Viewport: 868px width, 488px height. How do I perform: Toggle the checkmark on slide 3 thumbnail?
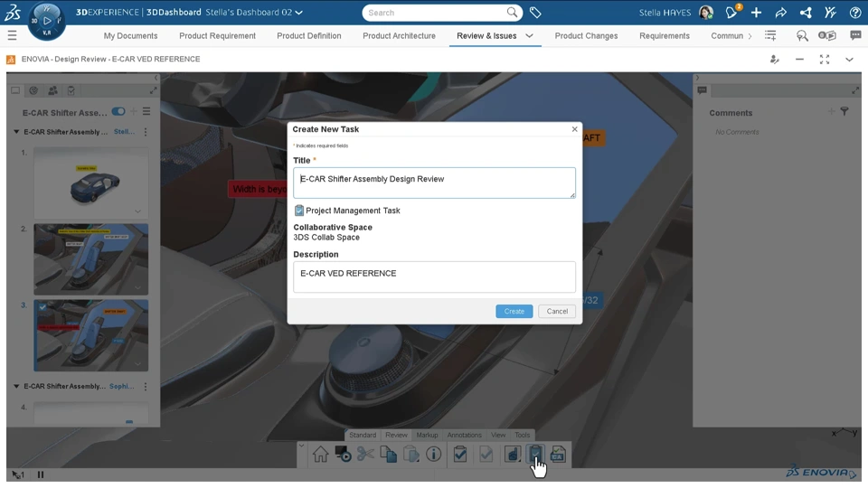42,307
